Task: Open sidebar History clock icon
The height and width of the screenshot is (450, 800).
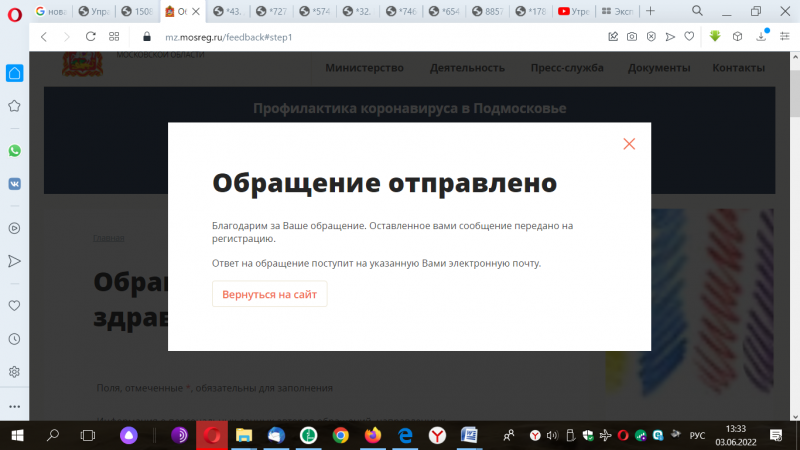Action: 15,339
